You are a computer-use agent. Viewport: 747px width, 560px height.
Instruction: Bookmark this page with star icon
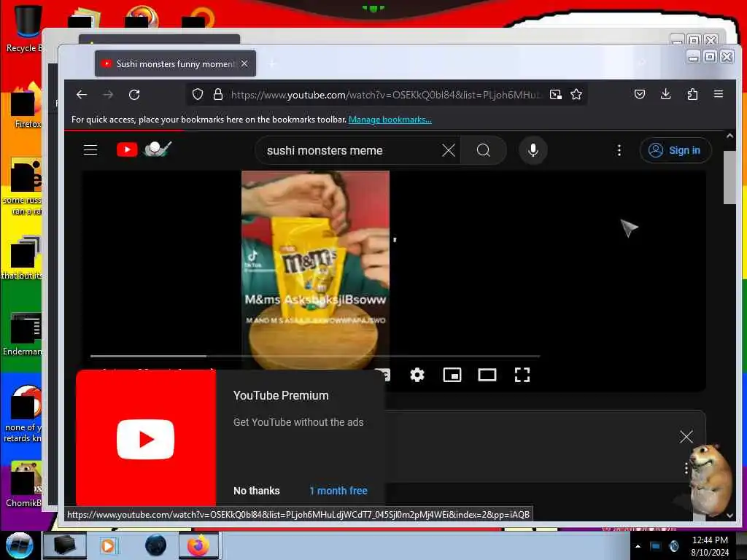coord(576,95)
